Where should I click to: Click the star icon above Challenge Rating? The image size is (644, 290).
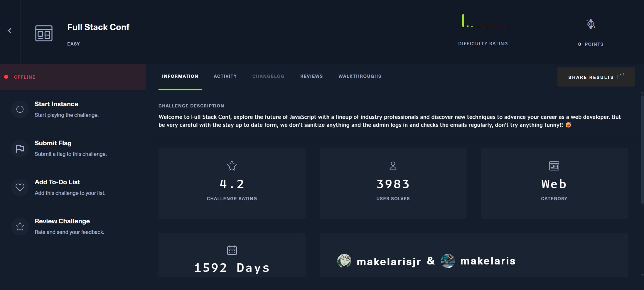point(232,166)
